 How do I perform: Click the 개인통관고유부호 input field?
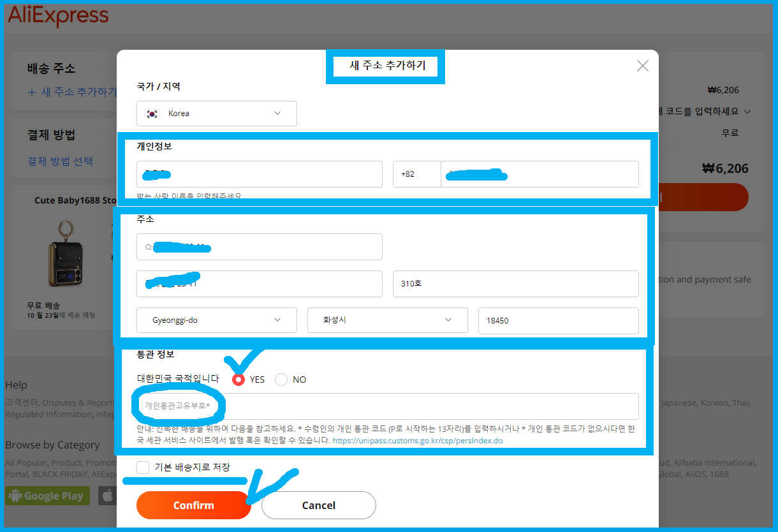383,406
